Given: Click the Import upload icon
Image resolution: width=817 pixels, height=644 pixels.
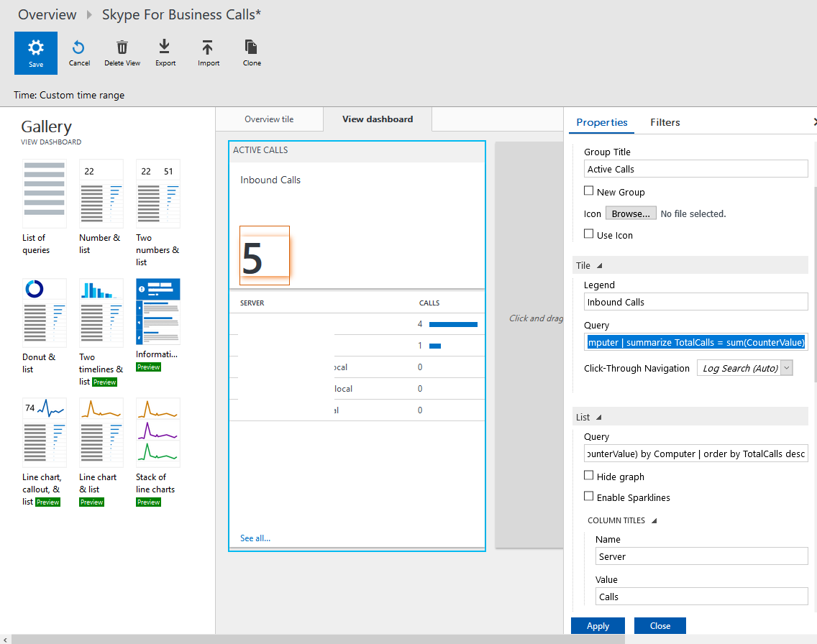Looking at the screenshot, I should (208, 48).
